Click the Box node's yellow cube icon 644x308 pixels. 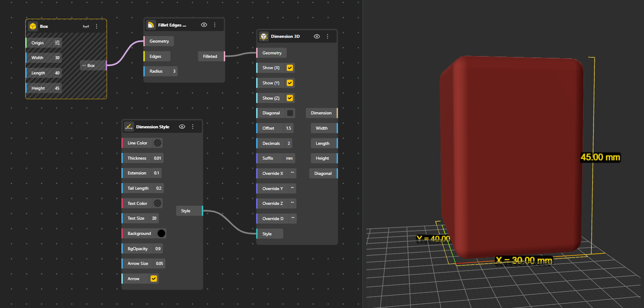pos(33,27)
